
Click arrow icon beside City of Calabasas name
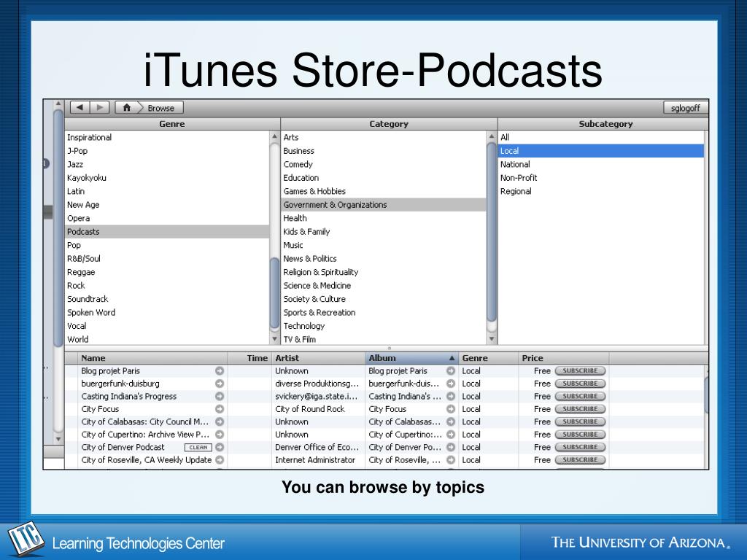[220, 422]
